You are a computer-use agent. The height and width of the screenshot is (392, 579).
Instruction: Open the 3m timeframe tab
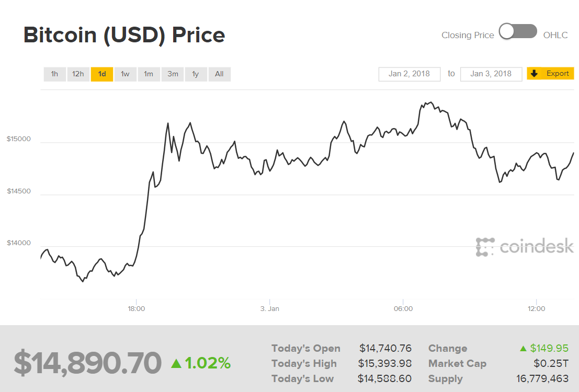pyautogui.click(x=172, y=74)
